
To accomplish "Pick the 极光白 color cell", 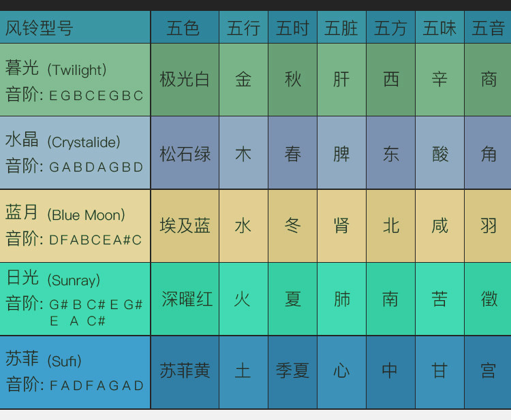I will [185, 79].
